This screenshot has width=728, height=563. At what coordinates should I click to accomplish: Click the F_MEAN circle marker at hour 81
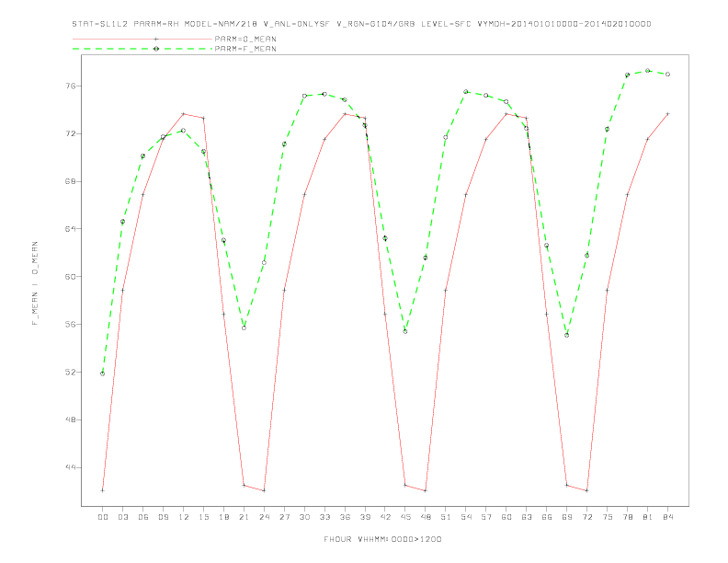tap(648, 71)
